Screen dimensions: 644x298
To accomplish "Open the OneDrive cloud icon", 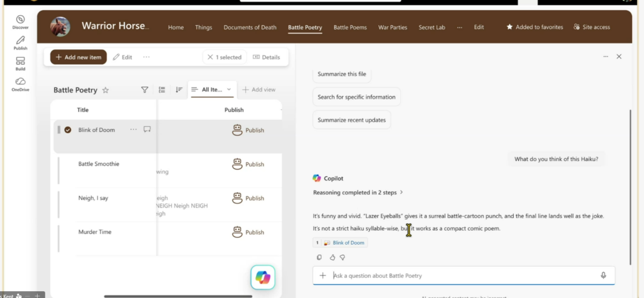I will pos(20,81).
